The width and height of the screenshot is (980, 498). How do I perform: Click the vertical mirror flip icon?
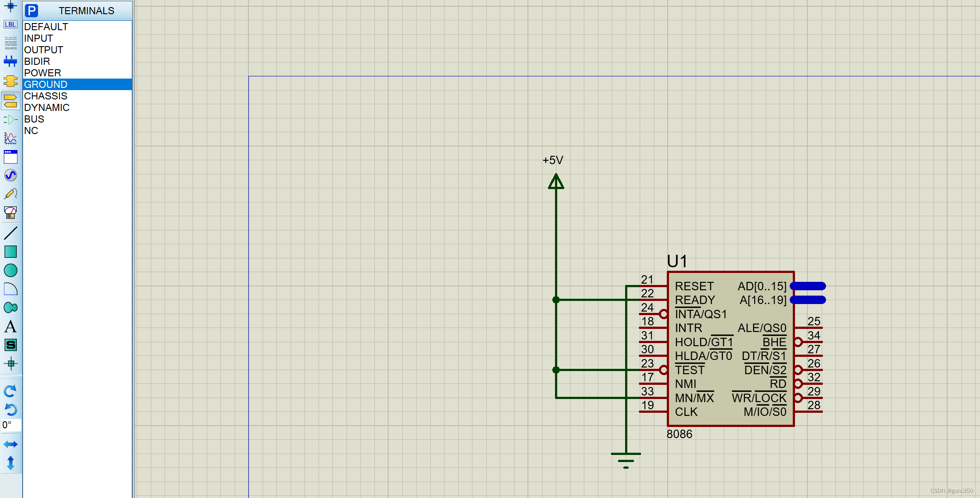click(10, 463)
